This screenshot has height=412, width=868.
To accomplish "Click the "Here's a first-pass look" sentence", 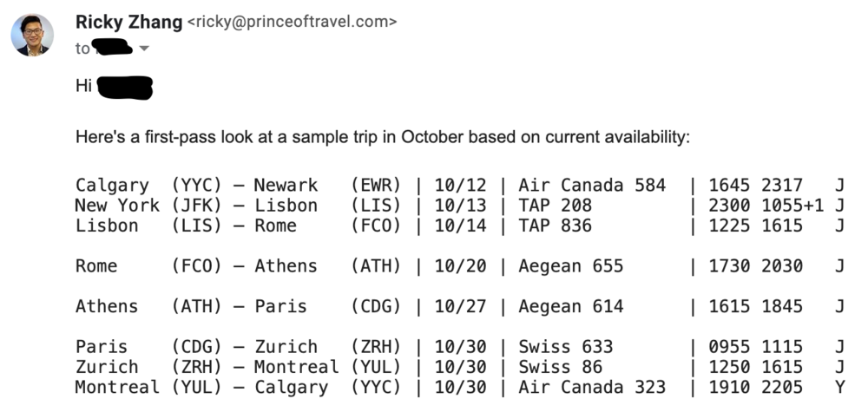I will click(x=382, y=138).
